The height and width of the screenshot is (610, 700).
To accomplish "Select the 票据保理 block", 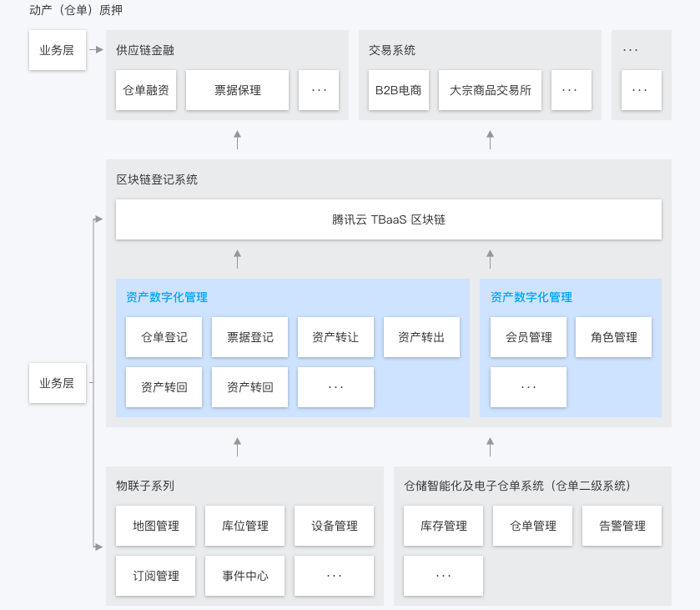I will [x=237, y=90].
